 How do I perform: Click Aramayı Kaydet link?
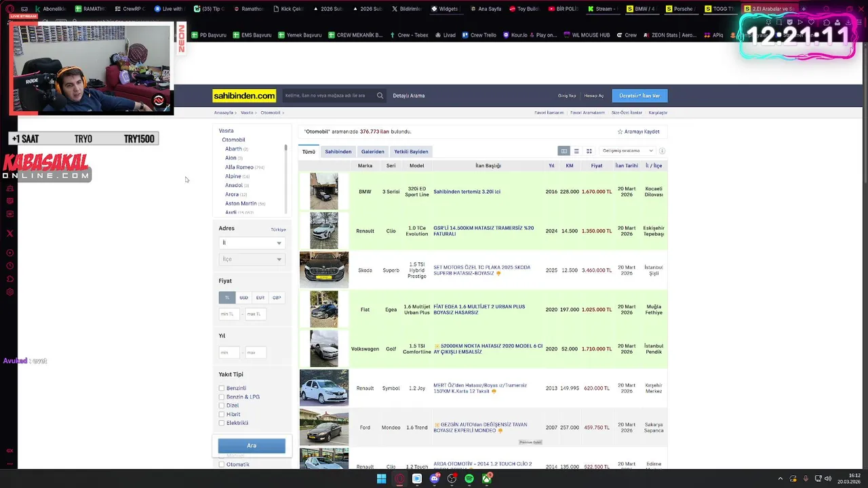point(642,131)
